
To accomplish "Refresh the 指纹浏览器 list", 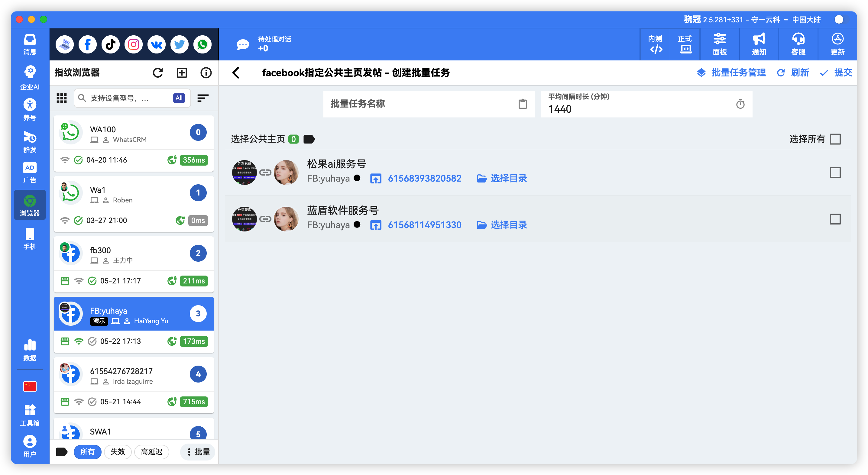I will pyautogui.click(x=158, y=73).
